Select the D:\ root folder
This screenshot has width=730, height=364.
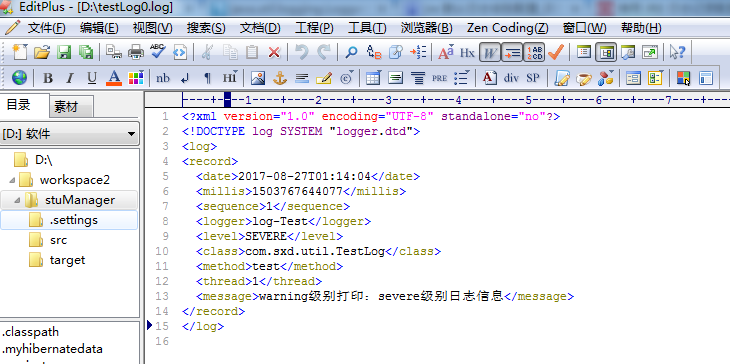tap(43, 160)
